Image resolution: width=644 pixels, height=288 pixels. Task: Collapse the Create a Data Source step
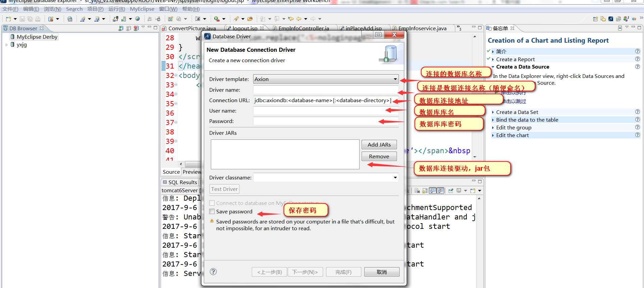[493, 67]
